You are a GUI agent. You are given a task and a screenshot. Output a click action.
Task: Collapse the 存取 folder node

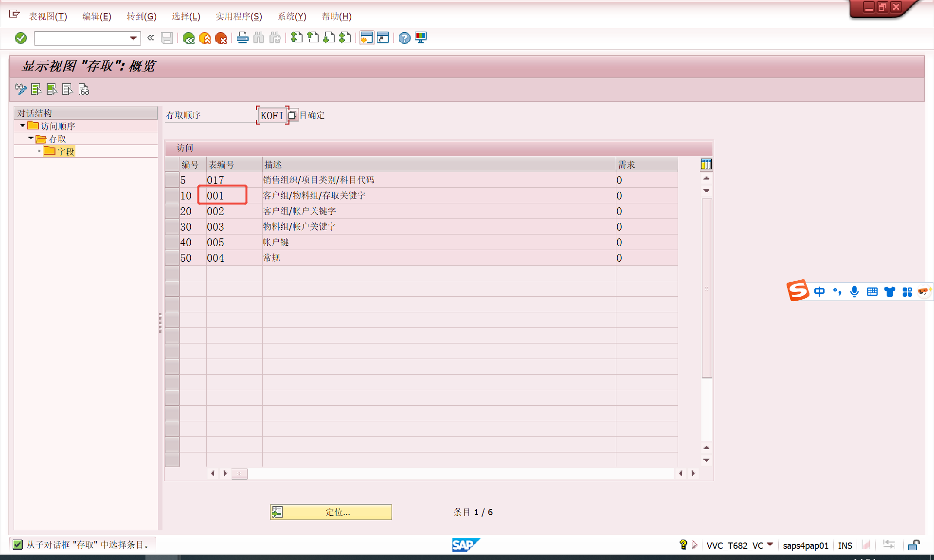tap(31, 139)
